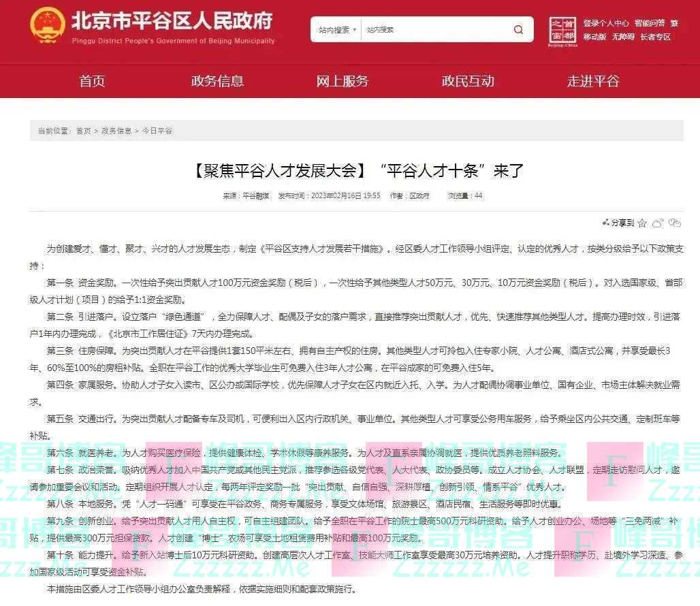700x606 pixels.
Task: Click the article title 平谷人才十条来了
Action: 357,170
